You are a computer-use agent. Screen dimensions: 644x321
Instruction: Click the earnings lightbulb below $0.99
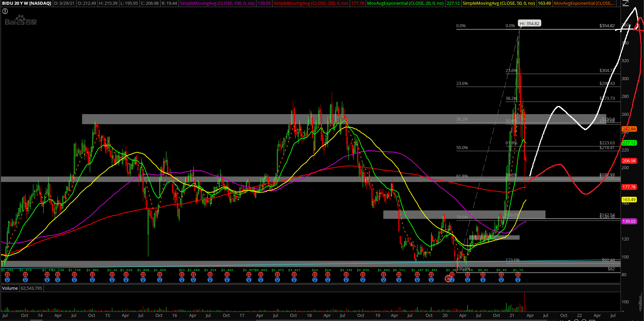(x=501, y=280)
